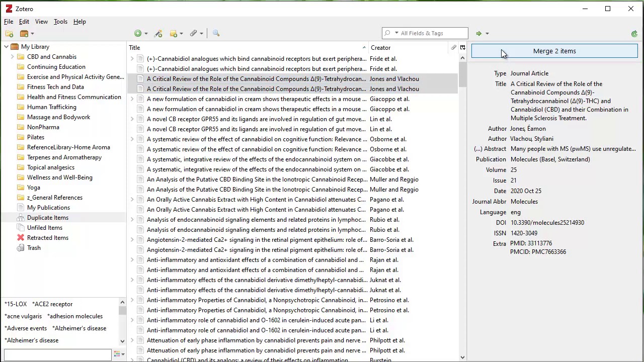Image resolution: width=644 pixels, height=362 pixels.
Task: Click the Add Item by Identifier wand icon
Action: (x=158, y=34)
